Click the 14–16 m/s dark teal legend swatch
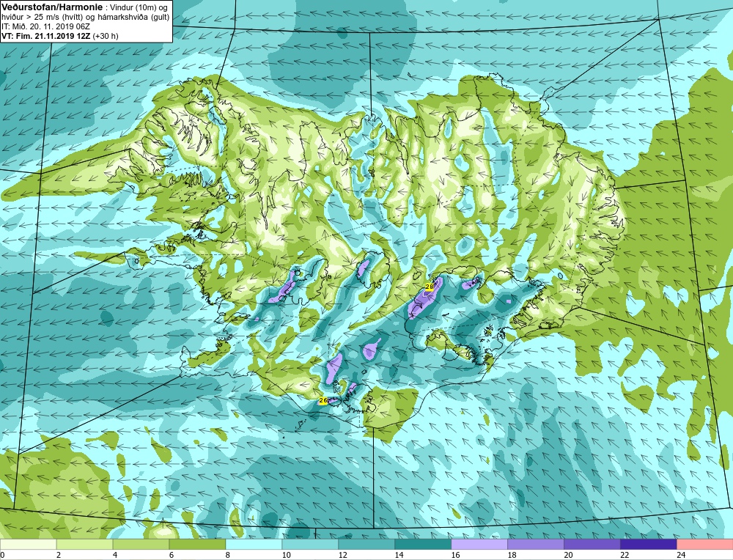The image size is (733, 560). (x=423, y=544)
